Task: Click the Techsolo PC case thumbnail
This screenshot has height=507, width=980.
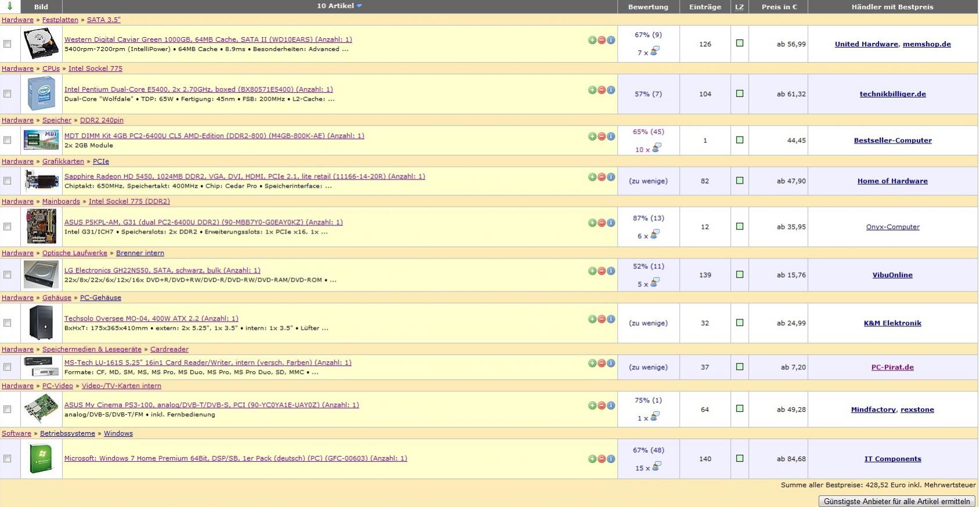Action: tap(41, 322)
